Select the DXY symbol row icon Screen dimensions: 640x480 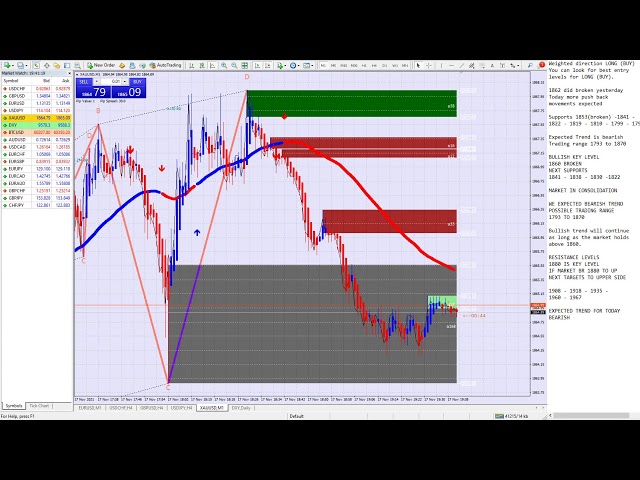click(5, 125)
